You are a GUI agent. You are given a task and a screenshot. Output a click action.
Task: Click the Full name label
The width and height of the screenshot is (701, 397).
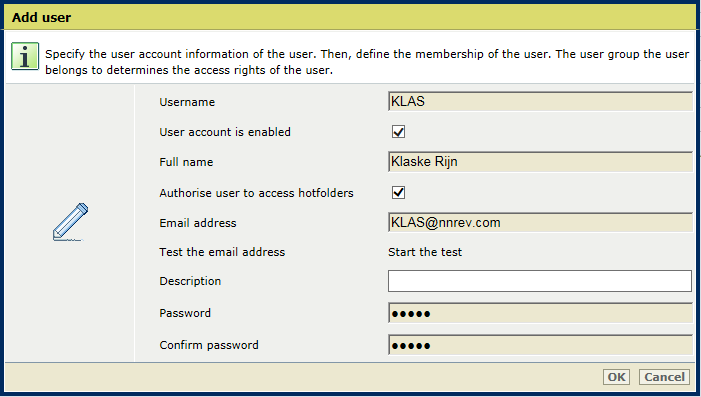[186, 162]
